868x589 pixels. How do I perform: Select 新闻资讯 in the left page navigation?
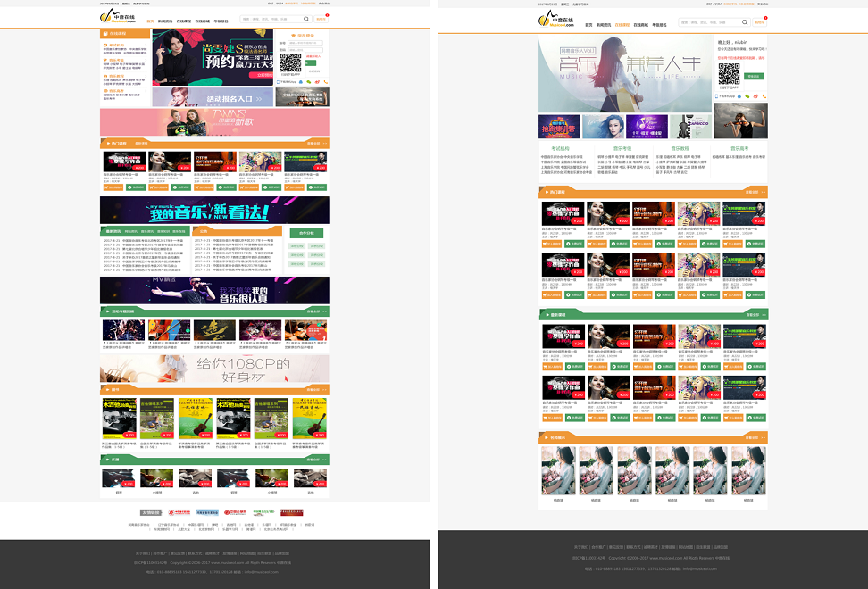(x=165, y=21)
